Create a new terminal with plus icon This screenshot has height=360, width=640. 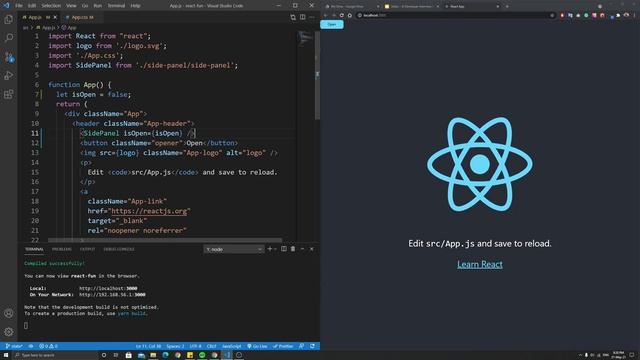tap(269, 249)
